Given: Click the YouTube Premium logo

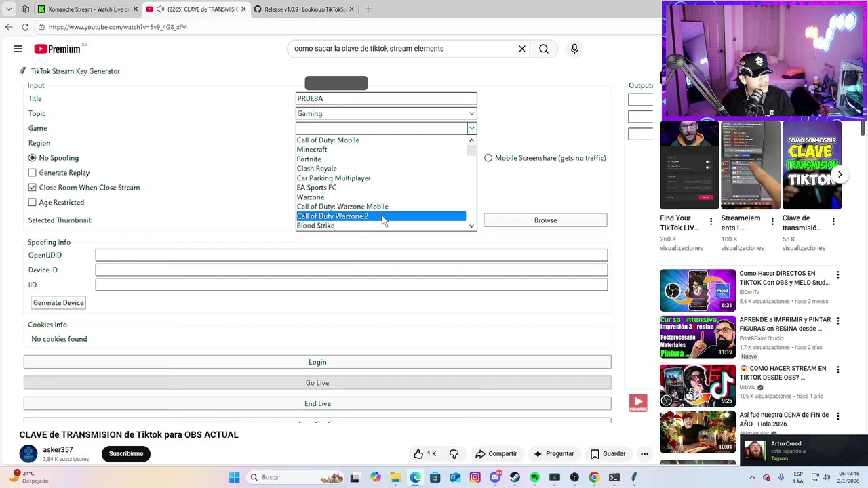Looking at the screenshot, I should (58, 49).
